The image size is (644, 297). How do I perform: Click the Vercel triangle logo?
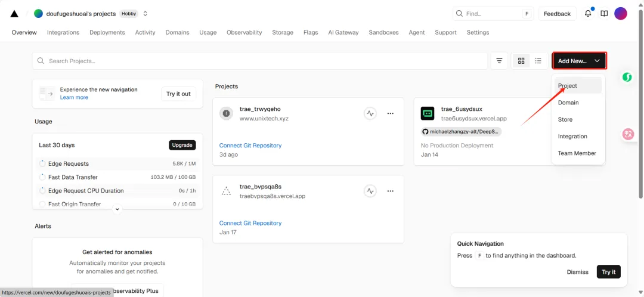click(14, 14)
